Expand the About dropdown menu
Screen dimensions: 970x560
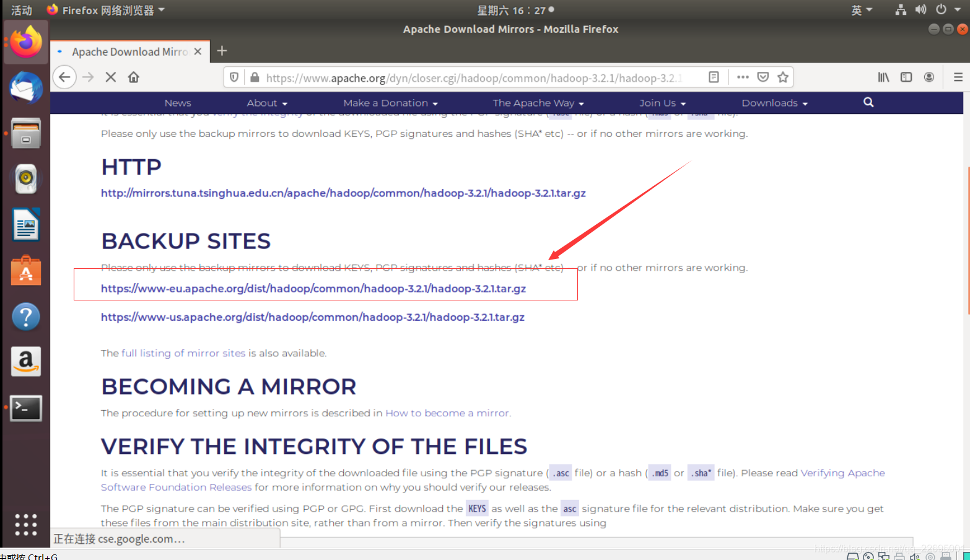(267, 103)
